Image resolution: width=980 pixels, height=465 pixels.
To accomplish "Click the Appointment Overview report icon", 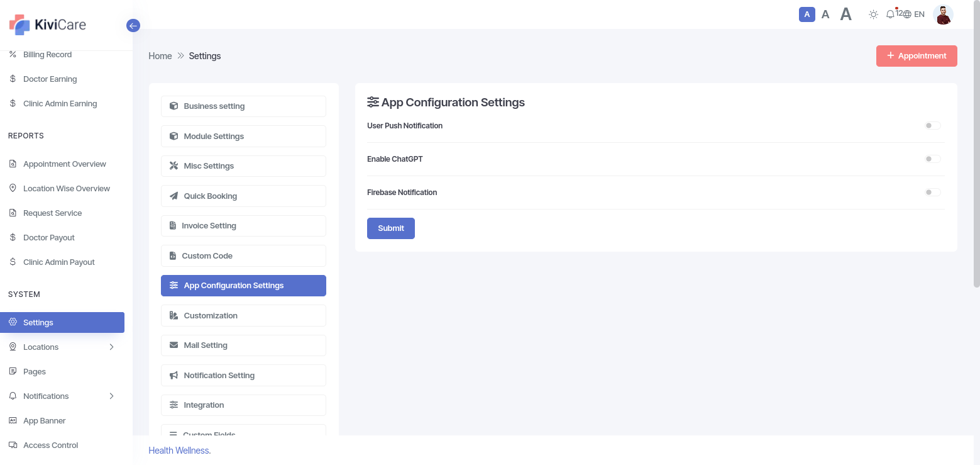I will coord(13,164).
